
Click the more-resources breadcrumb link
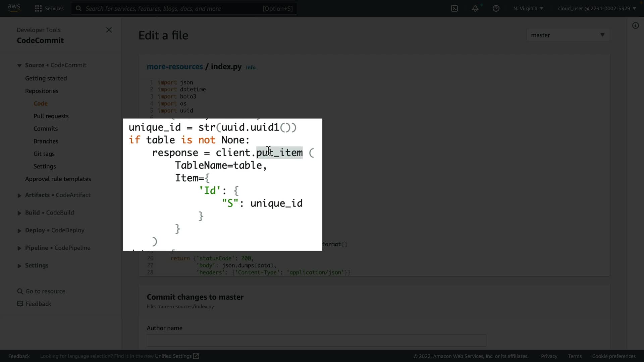[175, 67]
